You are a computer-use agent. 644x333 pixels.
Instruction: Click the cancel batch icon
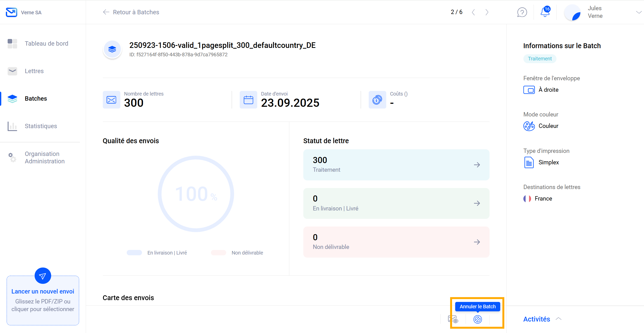(477, 319)
